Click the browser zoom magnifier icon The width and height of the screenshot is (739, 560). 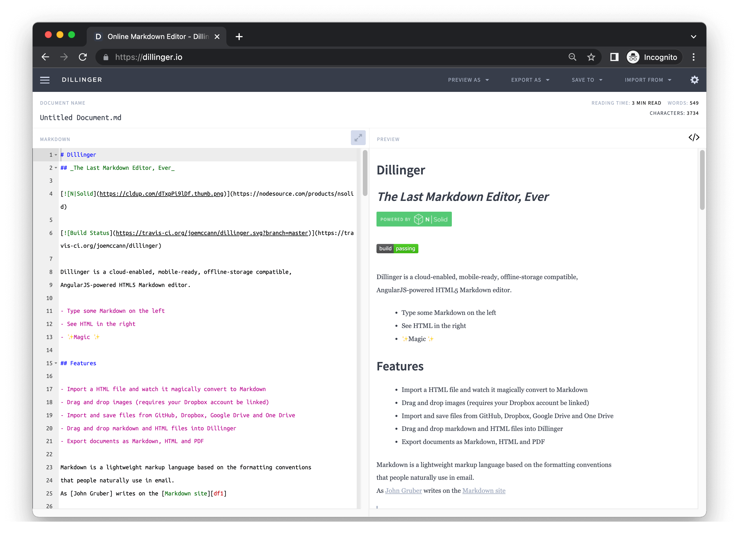pos(572,57)
